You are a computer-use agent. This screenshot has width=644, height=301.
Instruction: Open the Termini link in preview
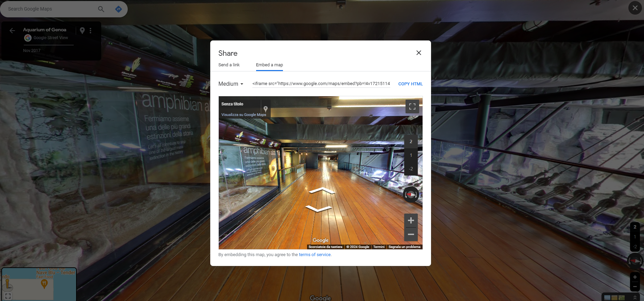coord(379,247)
